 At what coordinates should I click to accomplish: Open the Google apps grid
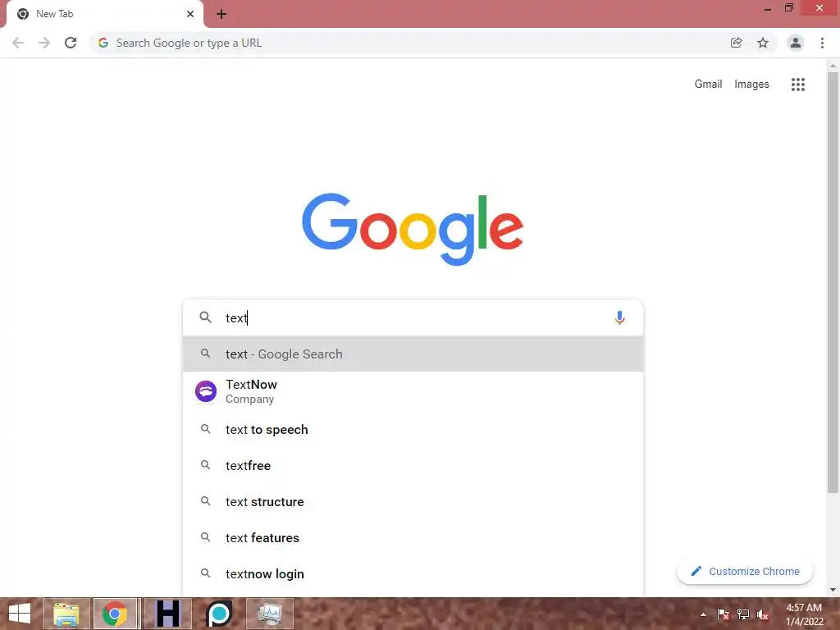pyautogui.click(x=797, y=84)
